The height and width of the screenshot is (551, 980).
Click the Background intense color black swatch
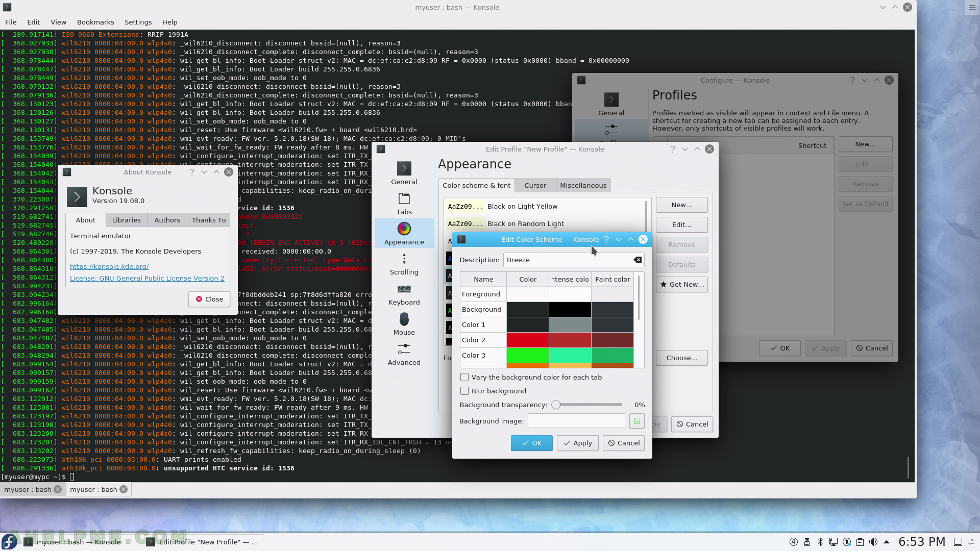click(x=570, y=309)
